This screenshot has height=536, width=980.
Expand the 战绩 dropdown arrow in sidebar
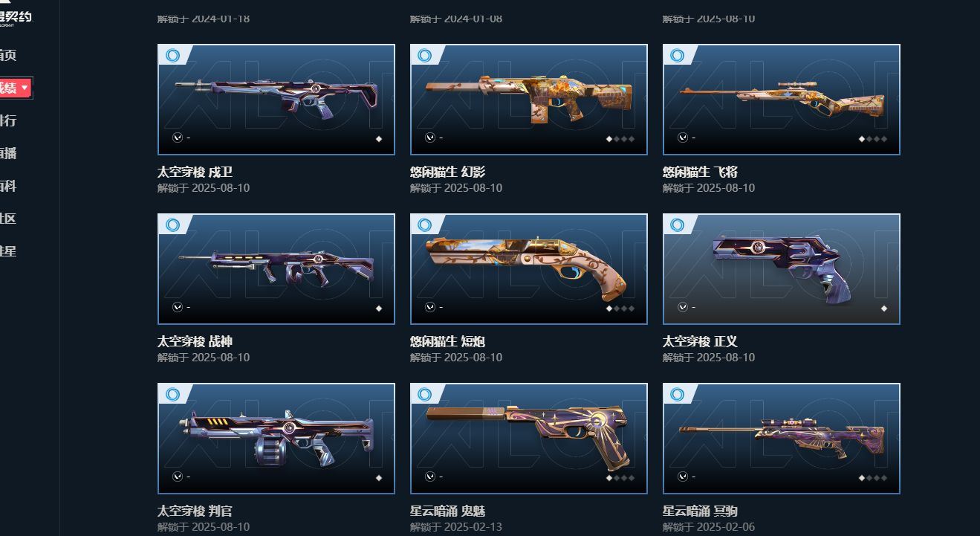25,88
